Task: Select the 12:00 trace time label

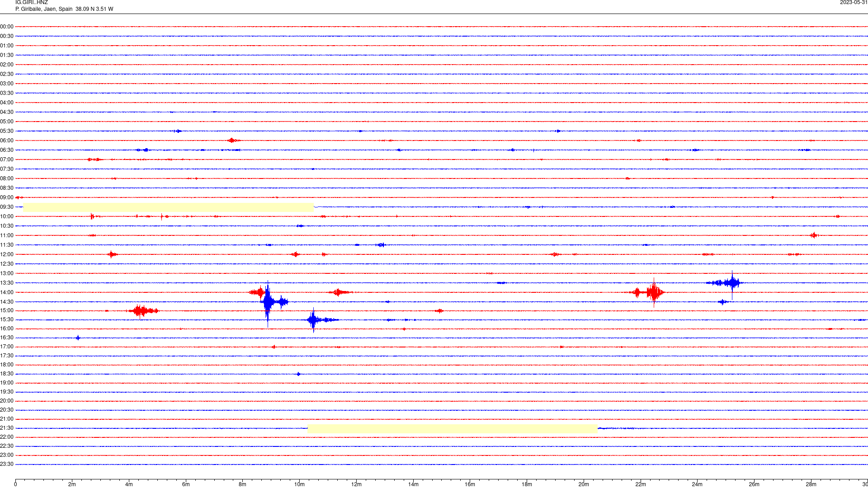Action: (x=7, y=254)
